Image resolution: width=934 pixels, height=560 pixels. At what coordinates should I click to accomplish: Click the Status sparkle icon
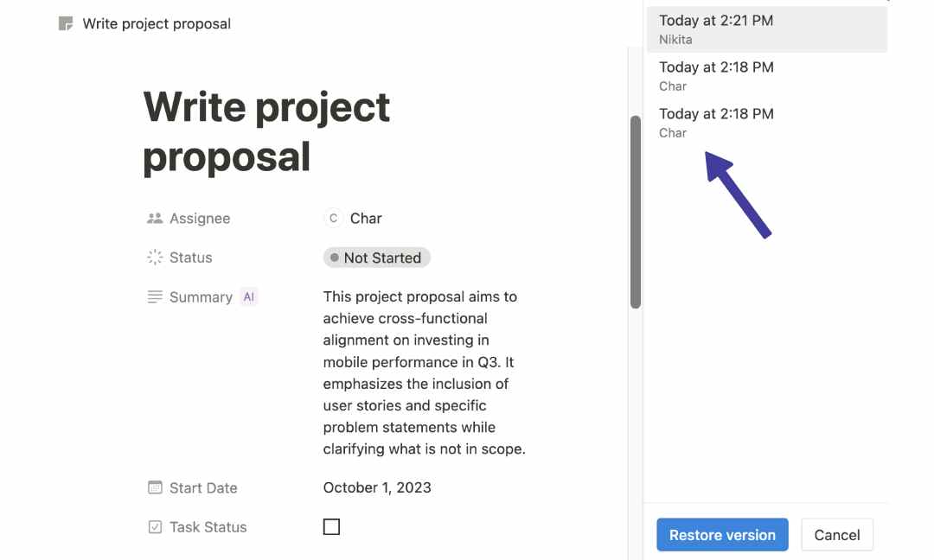[x=154, y=257]
